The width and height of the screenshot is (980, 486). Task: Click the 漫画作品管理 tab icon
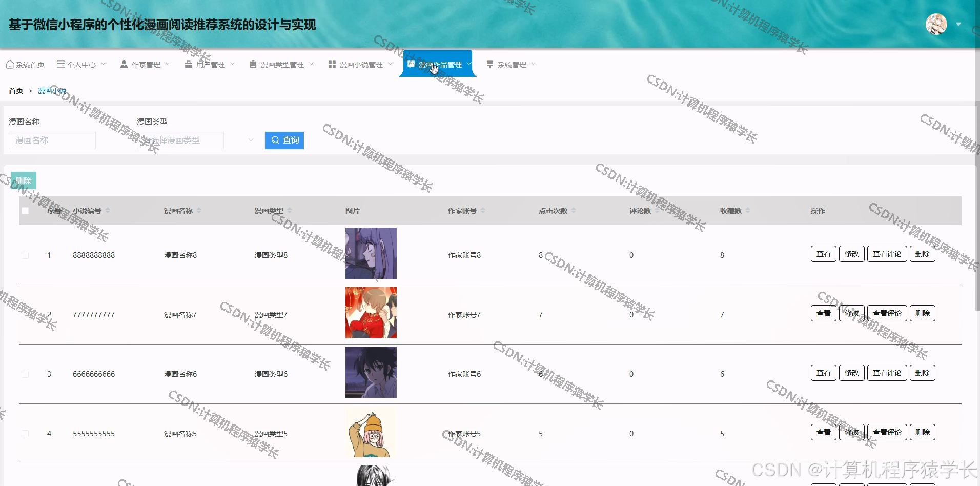[411, 64]
